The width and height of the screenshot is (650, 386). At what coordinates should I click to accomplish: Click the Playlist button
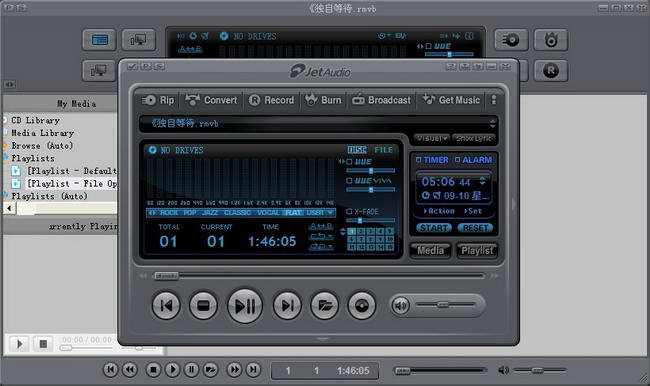[477, 250]
